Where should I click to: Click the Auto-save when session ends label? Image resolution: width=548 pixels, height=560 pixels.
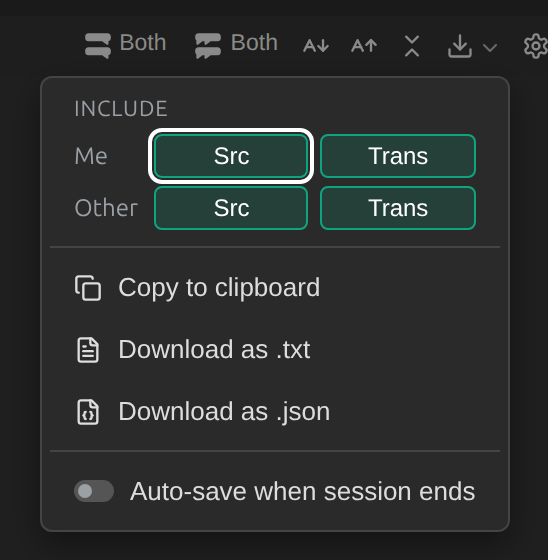pyautogui.click(x=303, y=491)
